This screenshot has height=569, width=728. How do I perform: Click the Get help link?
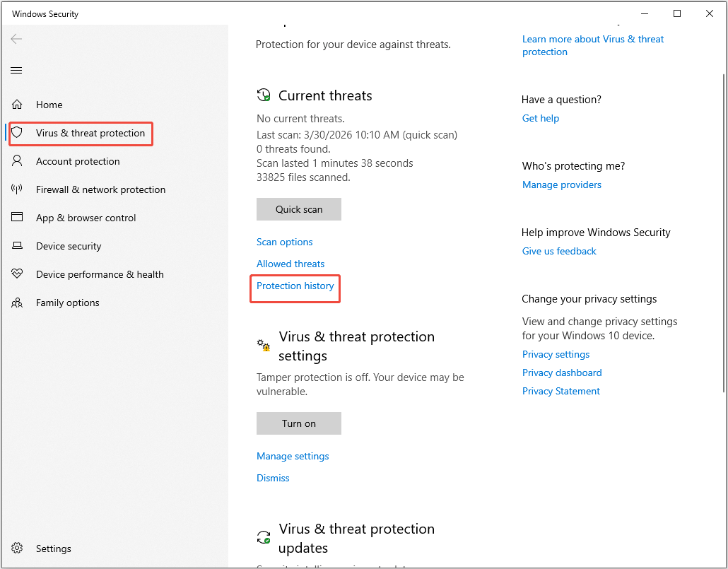541,119
